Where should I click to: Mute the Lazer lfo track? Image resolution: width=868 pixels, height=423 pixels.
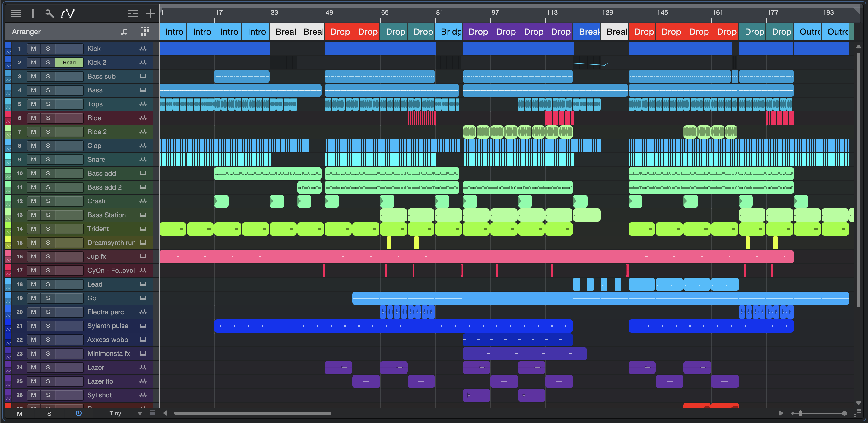coord(33,381)
